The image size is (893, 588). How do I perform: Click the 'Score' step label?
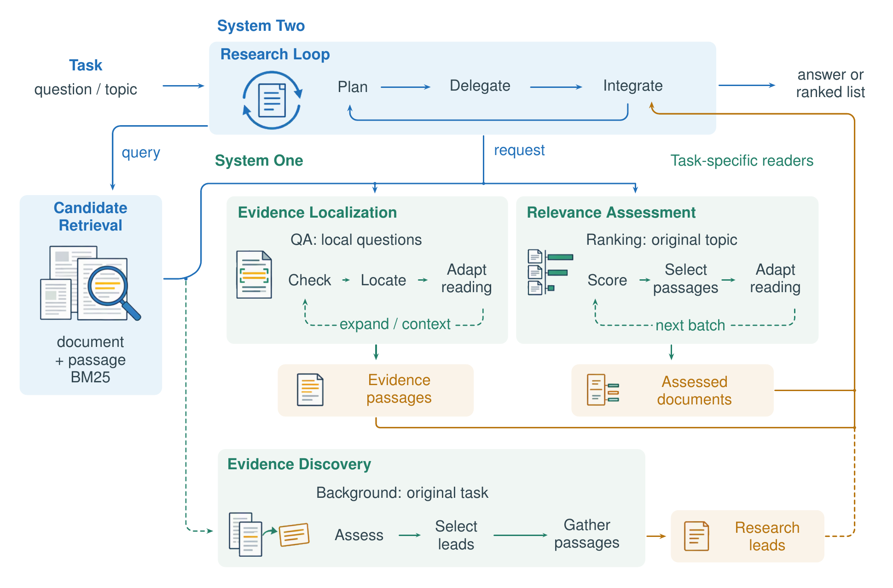tap(607, 280)
